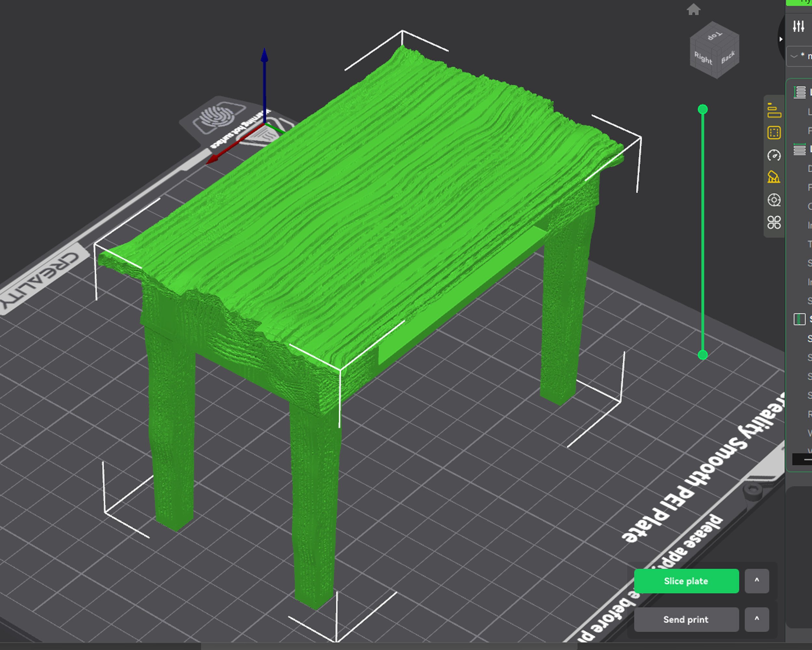Viewport: 812px width, 650px height.
Task: Click the layer height section icon
Action: click(x=799, y=92)
